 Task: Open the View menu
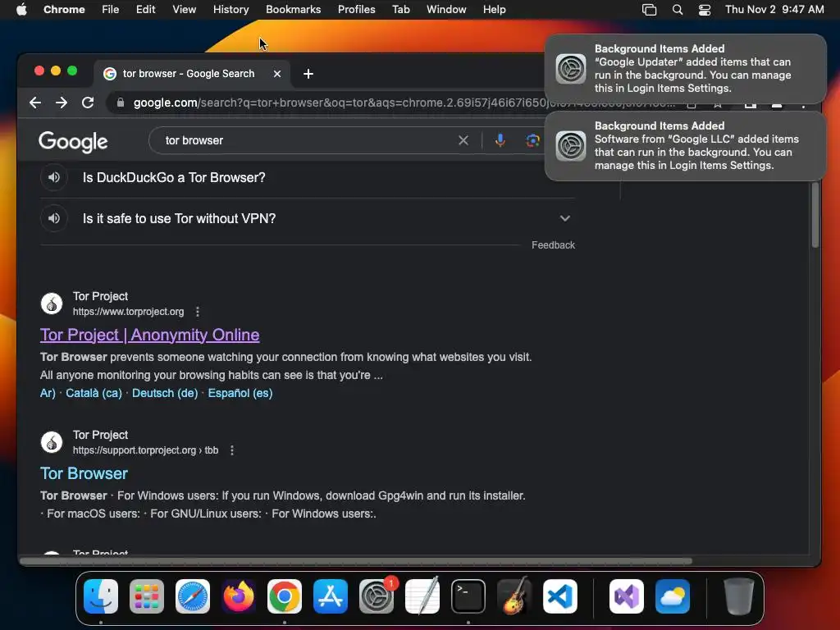click(185, 9)
